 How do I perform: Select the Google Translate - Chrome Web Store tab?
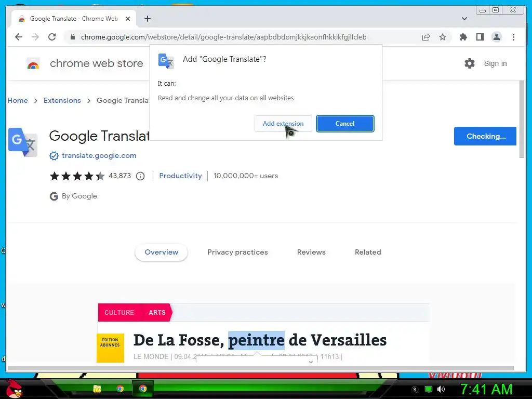(x=74, y=19)
